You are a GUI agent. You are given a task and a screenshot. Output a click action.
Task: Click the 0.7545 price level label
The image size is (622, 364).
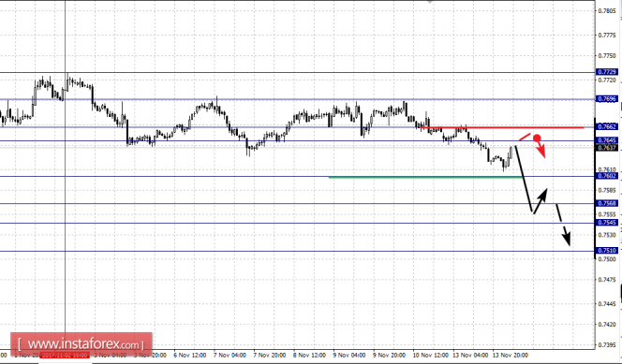click(x=607, y=223)
